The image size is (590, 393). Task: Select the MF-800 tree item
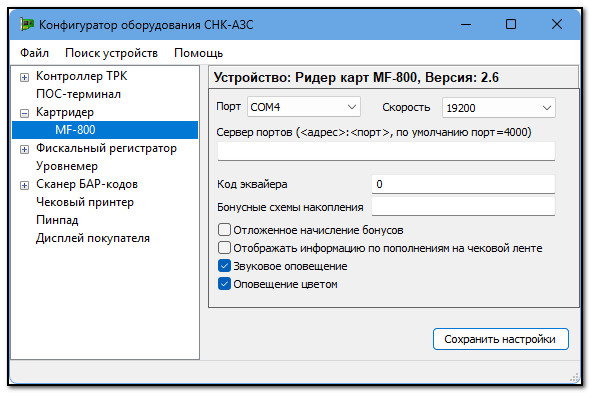coord(105,130)
